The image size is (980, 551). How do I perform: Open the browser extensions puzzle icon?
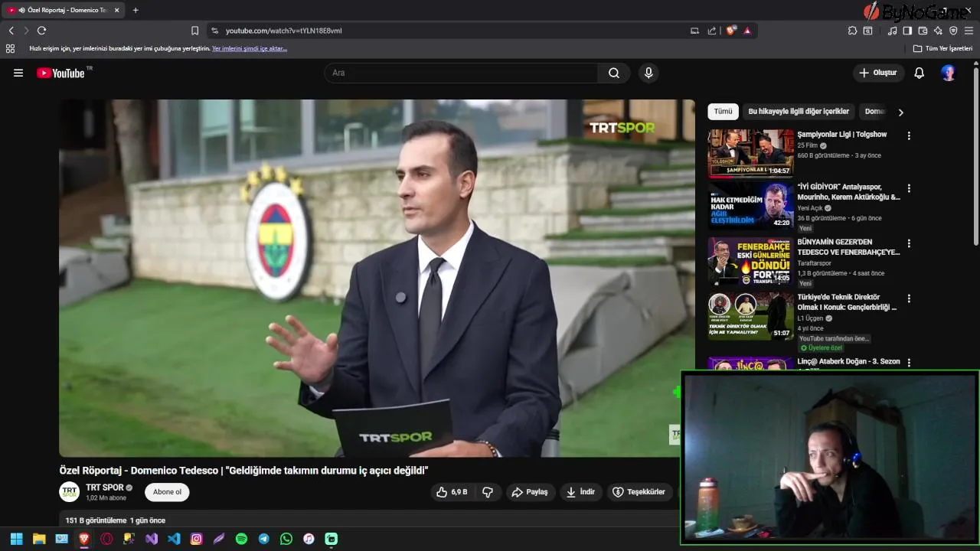852,31
